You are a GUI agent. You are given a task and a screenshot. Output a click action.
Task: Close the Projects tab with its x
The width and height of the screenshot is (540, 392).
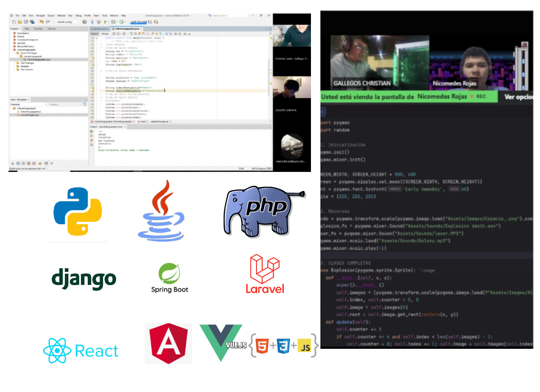coord(20,29)
